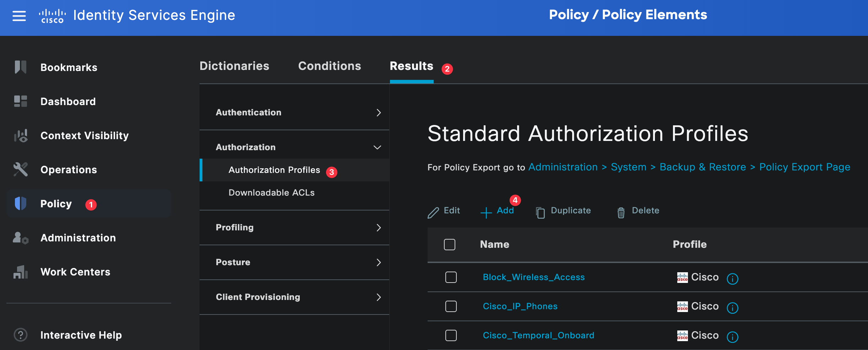Switch to the Dictionaries tab
This screenshot has height=350, width=868.
(234, 66)
